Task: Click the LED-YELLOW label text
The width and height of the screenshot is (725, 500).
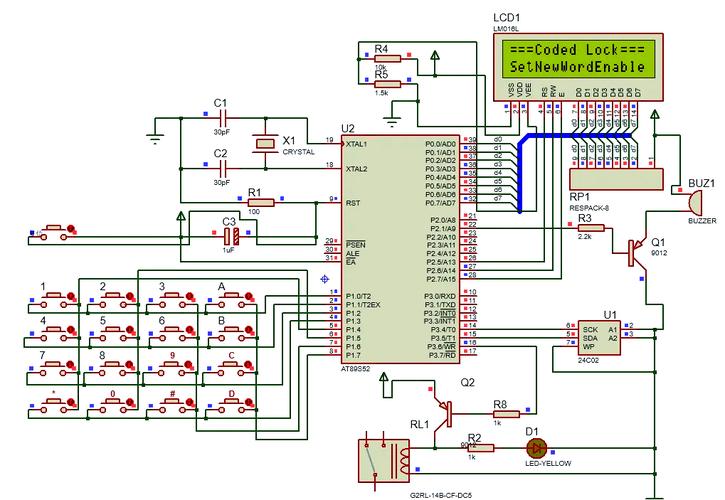Action: pyautogui.click(x=548, y=463)
